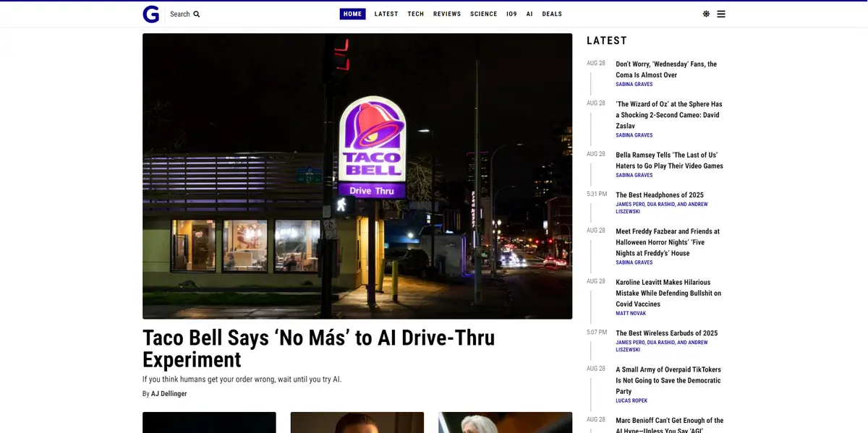
Task: Select the HOME nav tab
Action: click(353, 14)
